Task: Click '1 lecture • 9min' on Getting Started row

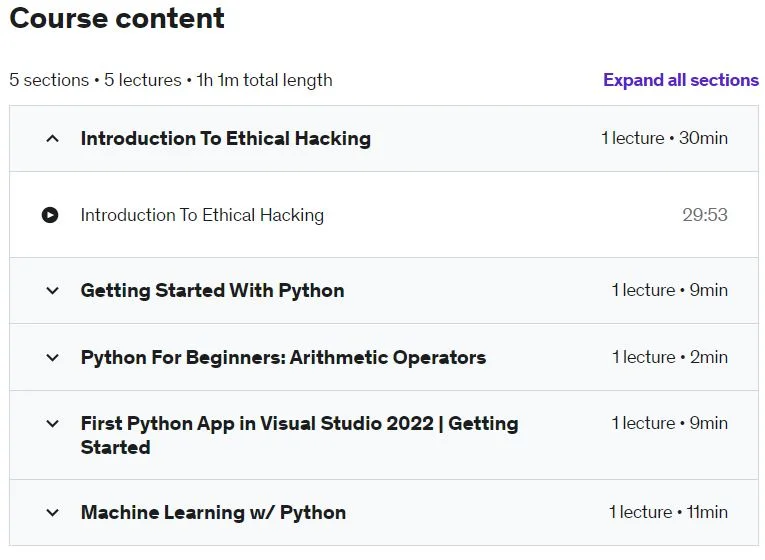Action: point(669,290)
